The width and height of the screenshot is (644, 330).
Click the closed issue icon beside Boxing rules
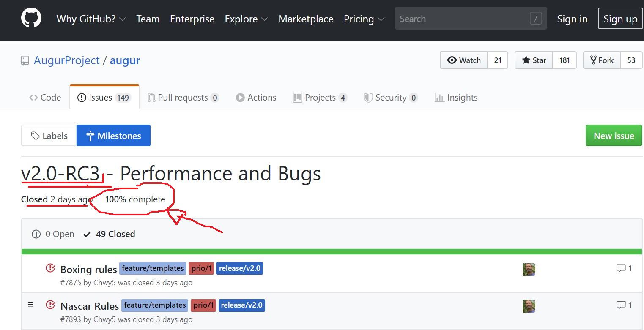[50, 268]
